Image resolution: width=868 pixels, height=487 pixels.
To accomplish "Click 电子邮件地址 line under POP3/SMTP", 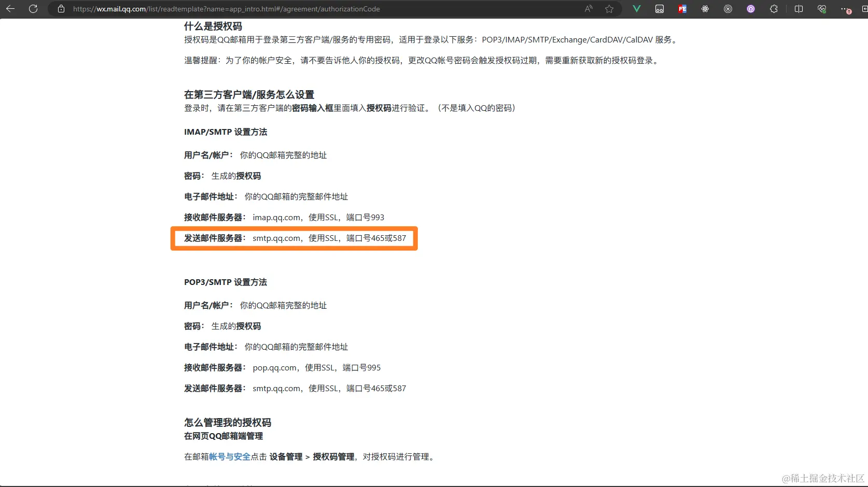I will point(266,347).
